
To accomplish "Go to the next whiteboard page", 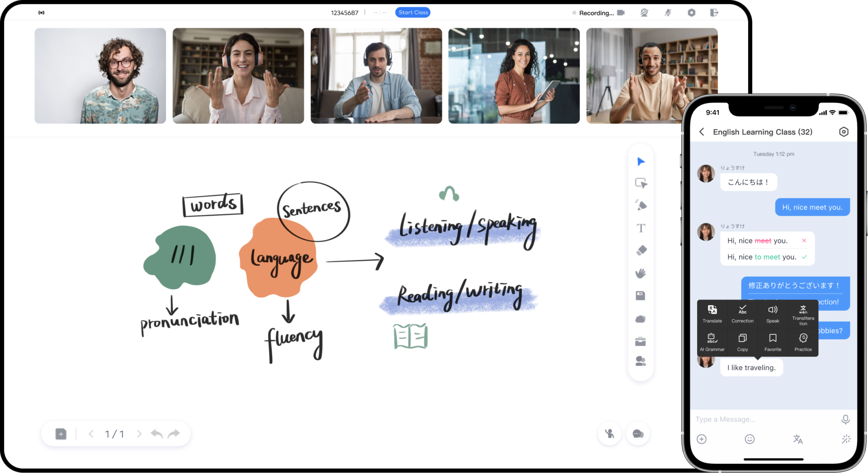I will [139, 434].
